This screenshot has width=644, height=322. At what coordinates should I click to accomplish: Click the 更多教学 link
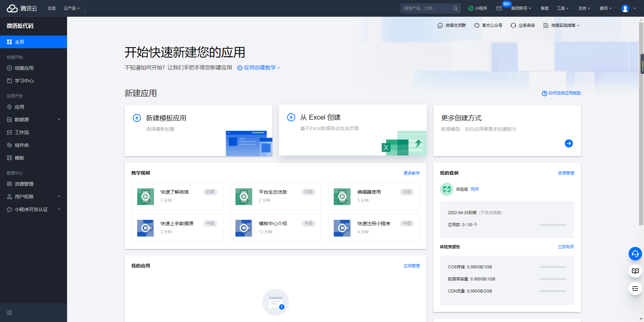point(412,173)
